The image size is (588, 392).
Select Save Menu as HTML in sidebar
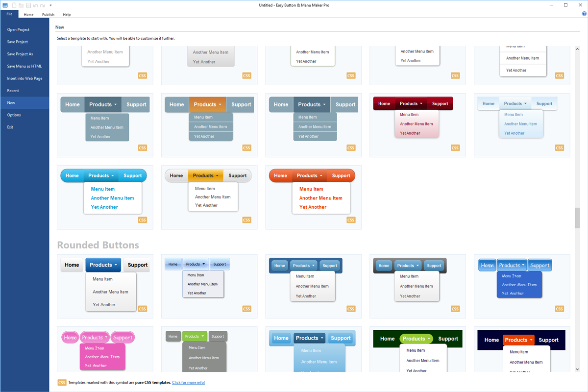point(24,66)
